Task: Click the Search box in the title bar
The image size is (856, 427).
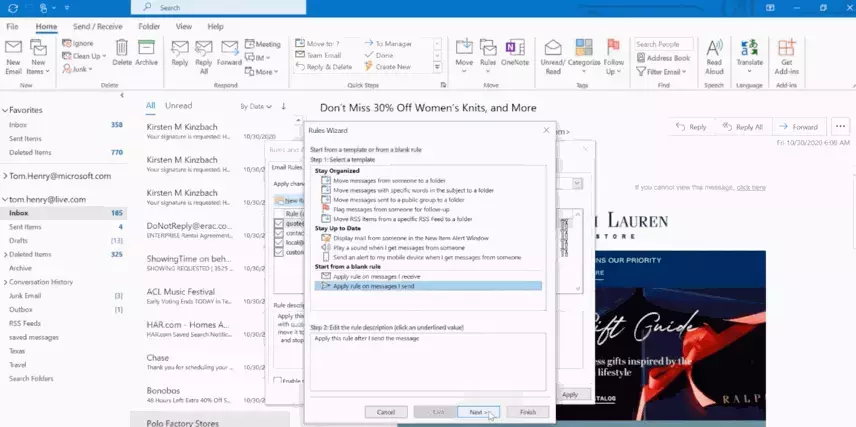Action: click(x=218, y=8)
